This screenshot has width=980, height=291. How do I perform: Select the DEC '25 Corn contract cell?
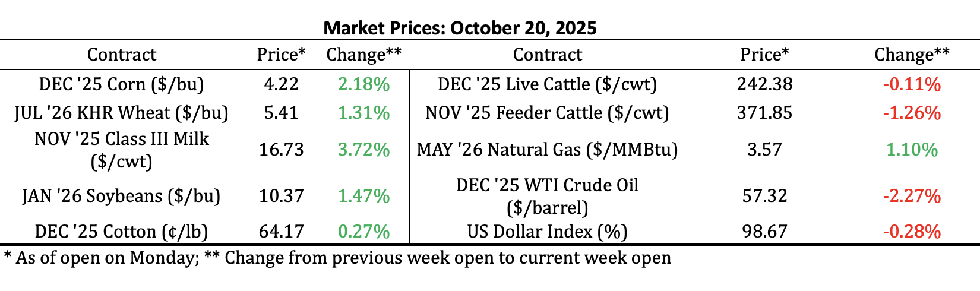(x=121, y=84)
